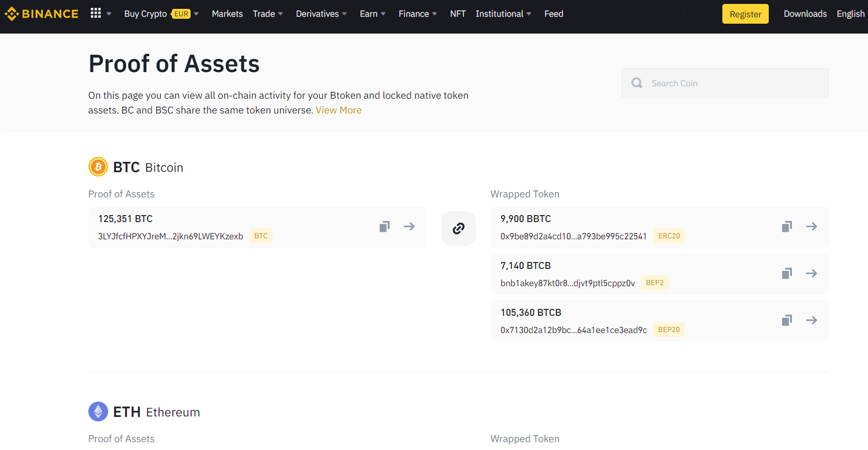The image size is (868, 450).
Task: Click the BTC Bitcoin heading
Action: (x=148, y=167)
